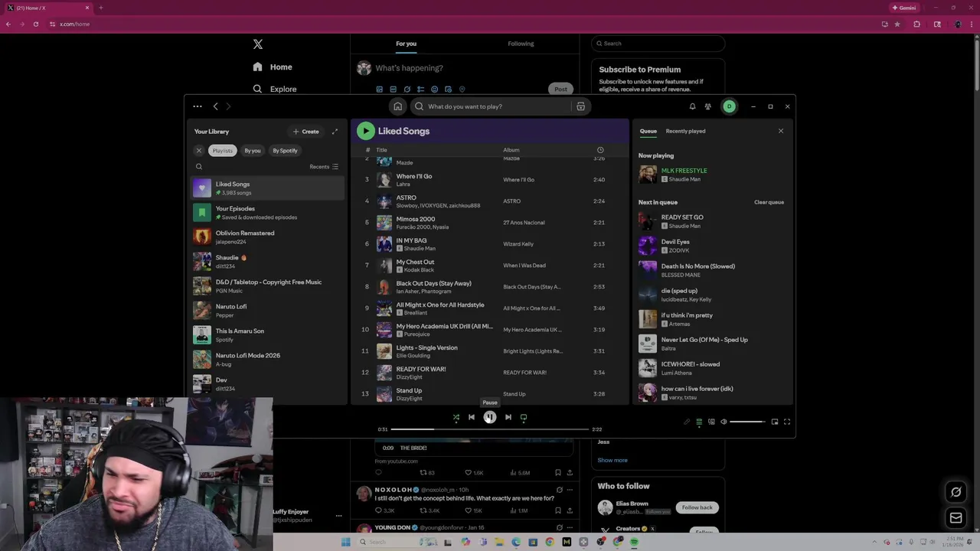The image size is (980, 551).
Task: Switch to For you tab on X
Action: coord(407,44)
